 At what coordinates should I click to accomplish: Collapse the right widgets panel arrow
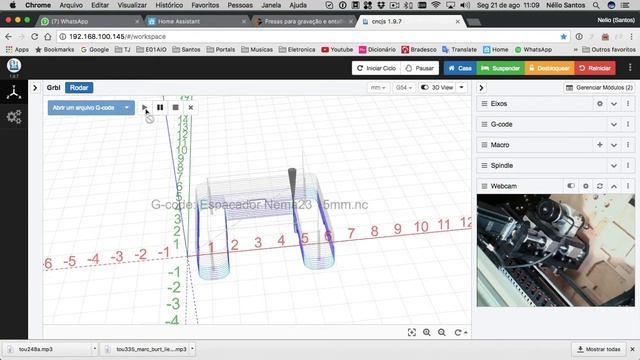tap(481, 88)
